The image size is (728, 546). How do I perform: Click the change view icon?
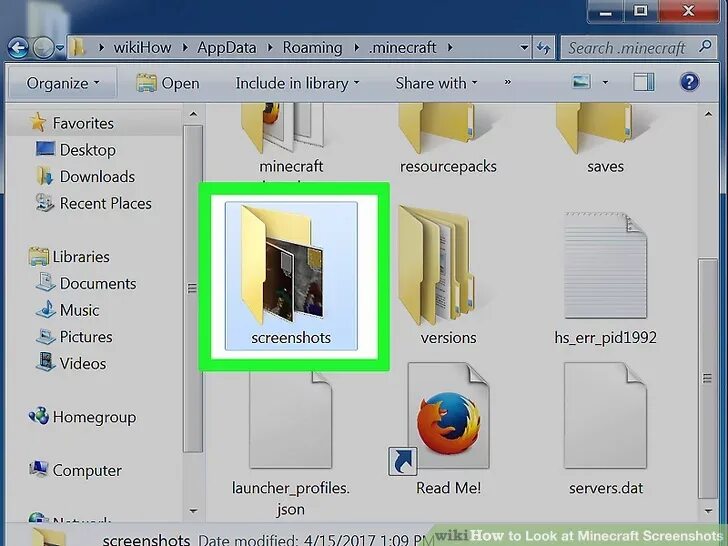tap(582, 82)
